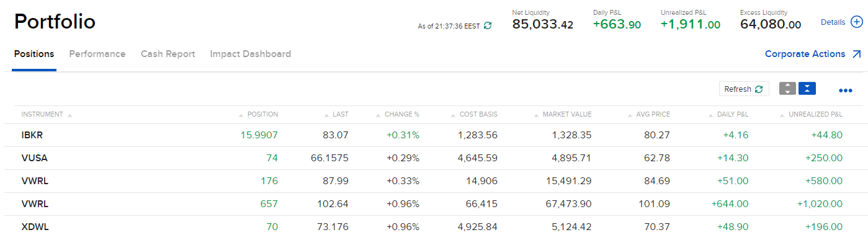
Task: Click the Unrealized P&L value +1,911.00
Action: (x=690, y=25)
